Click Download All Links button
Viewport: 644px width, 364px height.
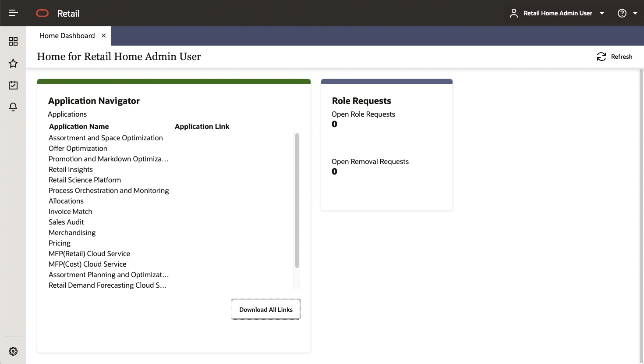(266, 310)
